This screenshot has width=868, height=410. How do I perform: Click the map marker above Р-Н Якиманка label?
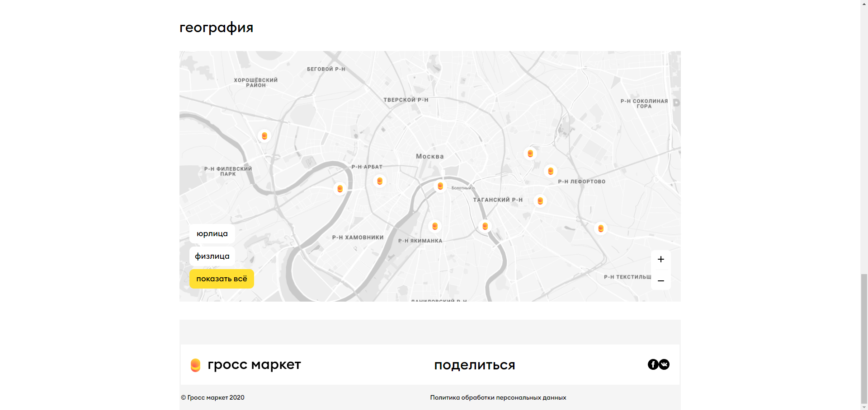tap(435, 226)
